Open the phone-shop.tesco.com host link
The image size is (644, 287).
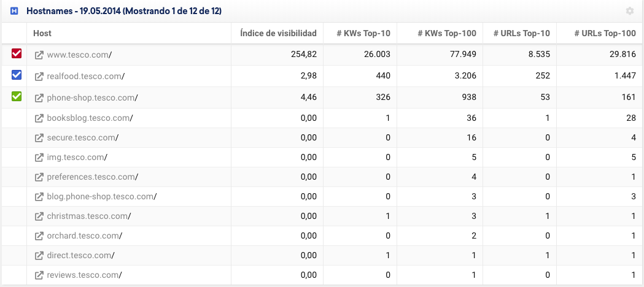[90, 98]
